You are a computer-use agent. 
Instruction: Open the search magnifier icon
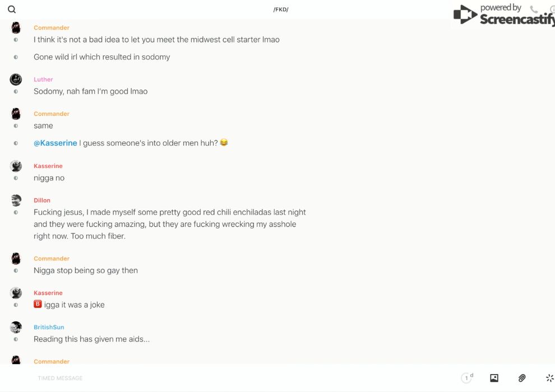(12, 10)
